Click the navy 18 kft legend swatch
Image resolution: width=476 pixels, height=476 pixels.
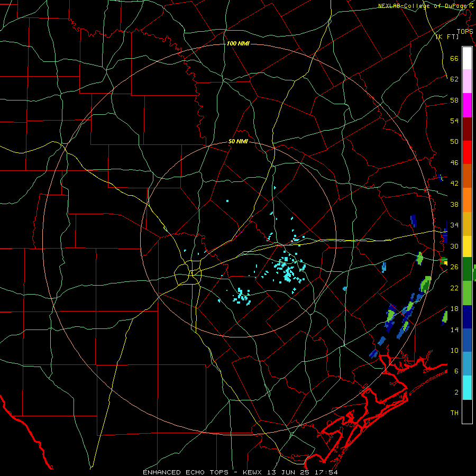[467, 317]
